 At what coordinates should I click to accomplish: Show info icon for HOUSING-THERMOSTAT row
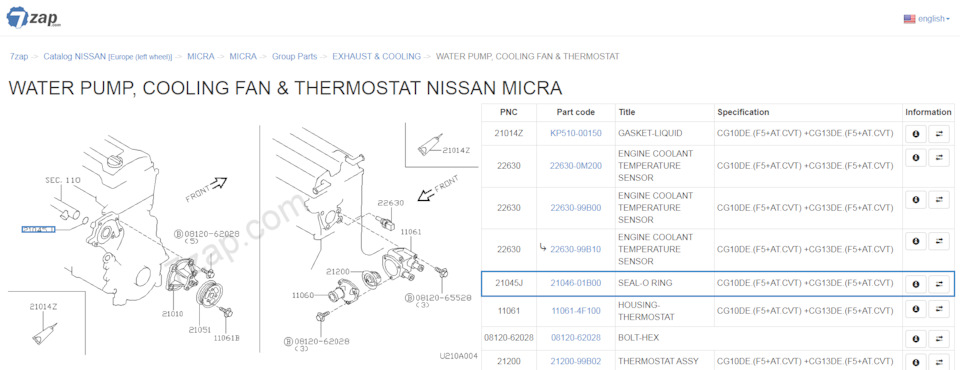coord(915,310)
